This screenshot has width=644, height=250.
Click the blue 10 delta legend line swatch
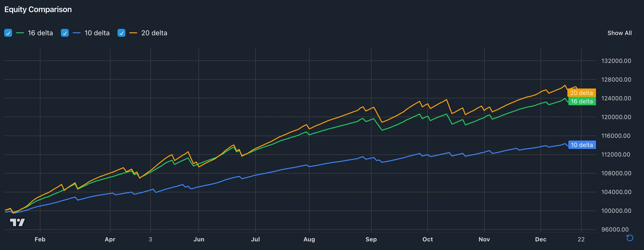click(x=77, y=33)
